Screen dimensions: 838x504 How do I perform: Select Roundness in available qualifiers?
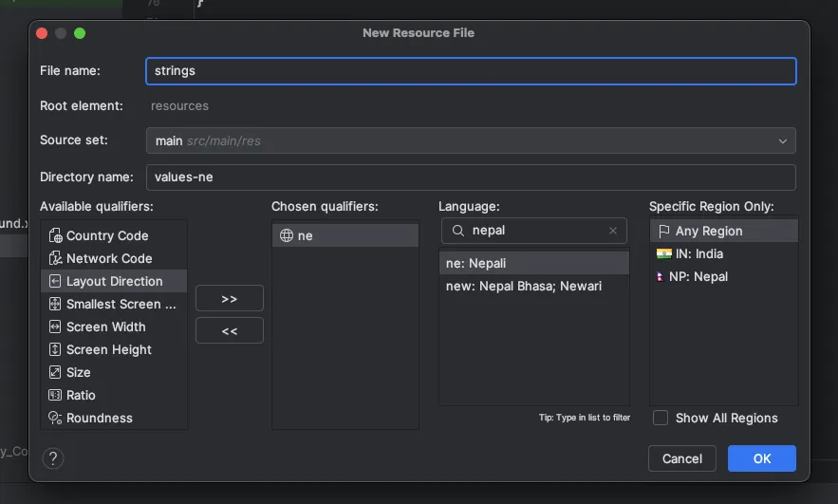tap(114, 418)
